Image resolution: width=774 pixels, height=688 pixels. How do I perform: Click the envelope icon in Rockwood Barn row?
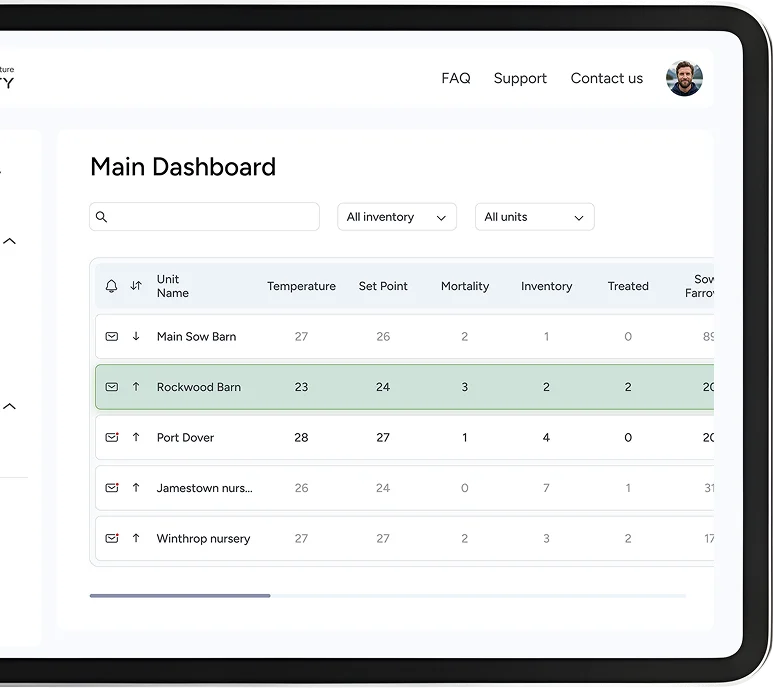[x=112, y=387]
